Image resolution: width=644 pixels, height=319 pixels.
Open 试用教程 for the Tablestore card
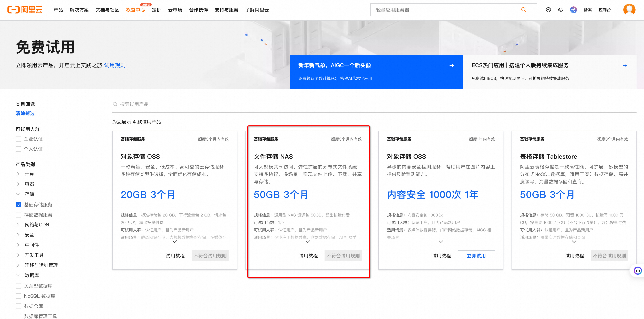(x=575, y=256)
